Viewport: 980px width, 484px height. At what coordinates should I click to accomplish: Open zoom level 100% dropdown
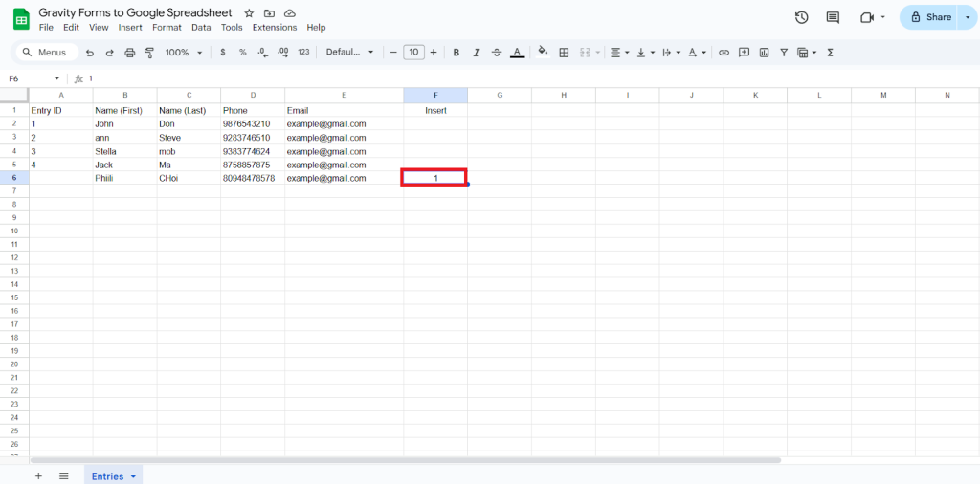184,53
